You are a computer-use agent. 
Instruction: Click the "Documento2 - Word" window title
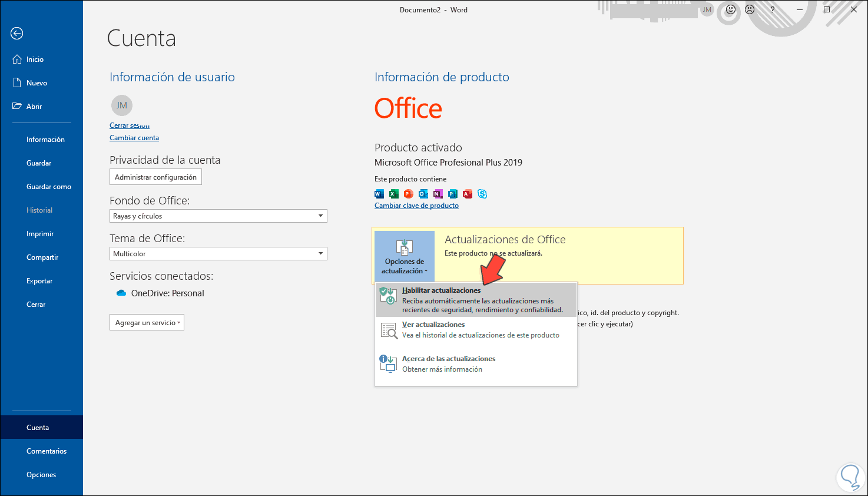coord(433,9)
